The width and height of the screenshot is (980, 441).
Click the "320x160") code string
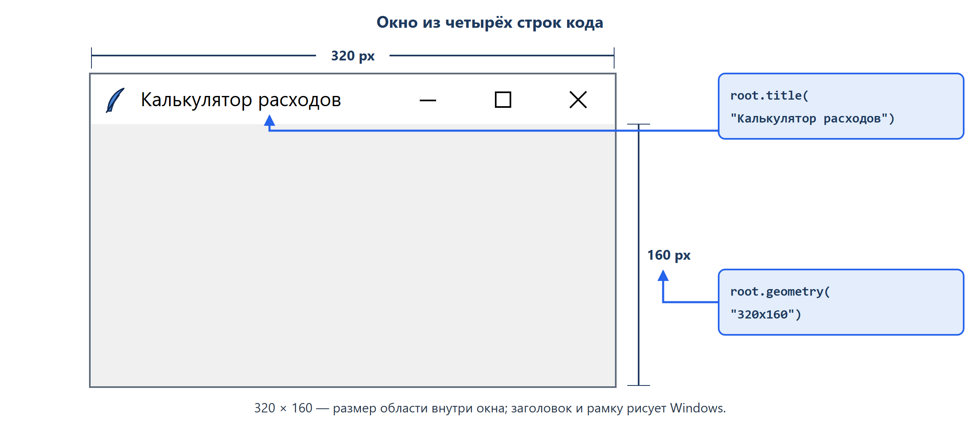(766, 314)
